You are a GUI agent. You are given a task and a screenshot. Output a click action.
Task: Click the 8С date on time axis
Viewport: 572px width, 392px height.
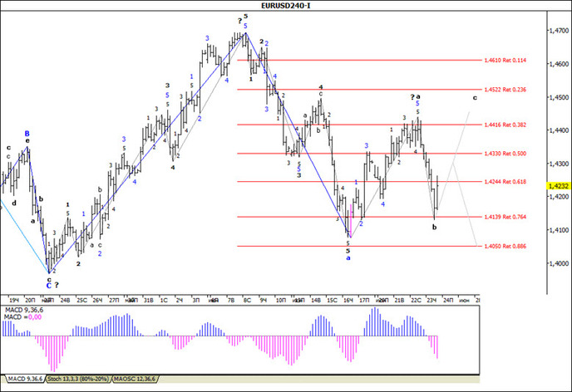pos(247,300)
